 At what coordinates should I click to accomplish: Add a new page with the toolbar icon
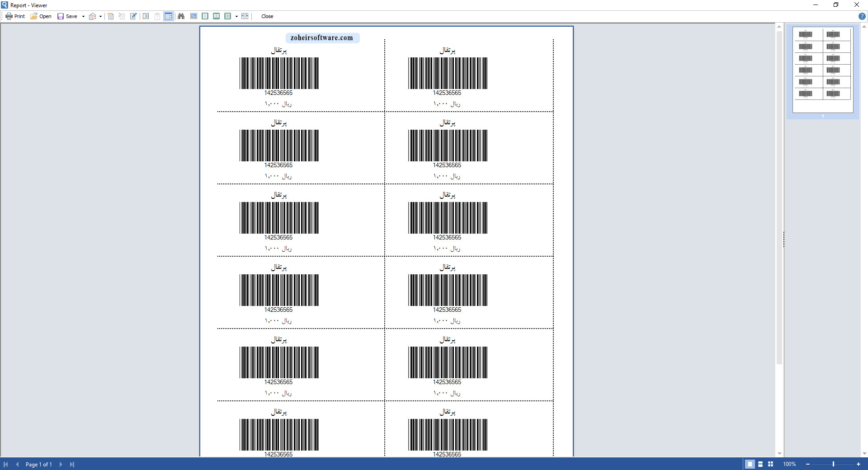click(x=111, y=16)
